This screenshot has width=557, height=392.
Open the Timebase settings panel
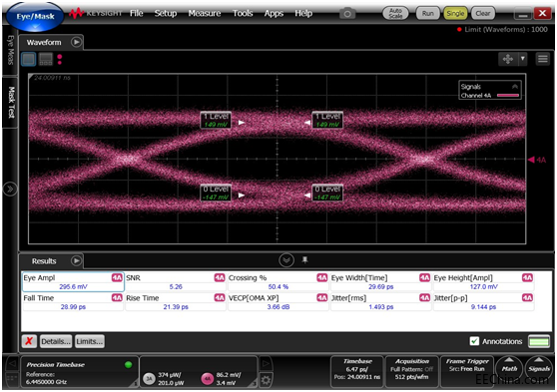click(x=357, y=372)
